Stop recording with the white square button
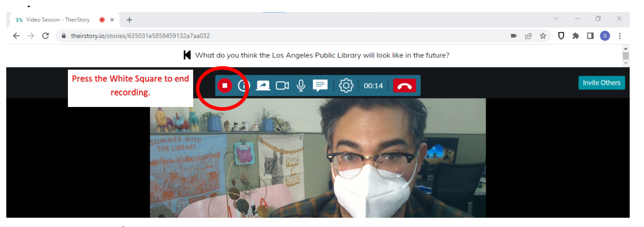The image size is (644, 227). [x=225, y=86]
